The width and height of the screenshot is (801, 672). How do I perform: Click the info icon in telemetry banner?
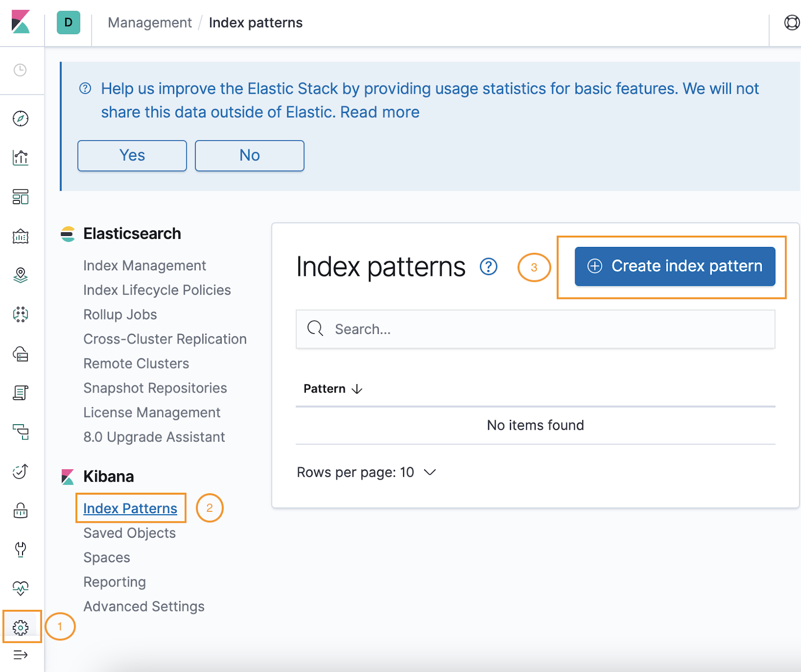(x=86, y=89)
